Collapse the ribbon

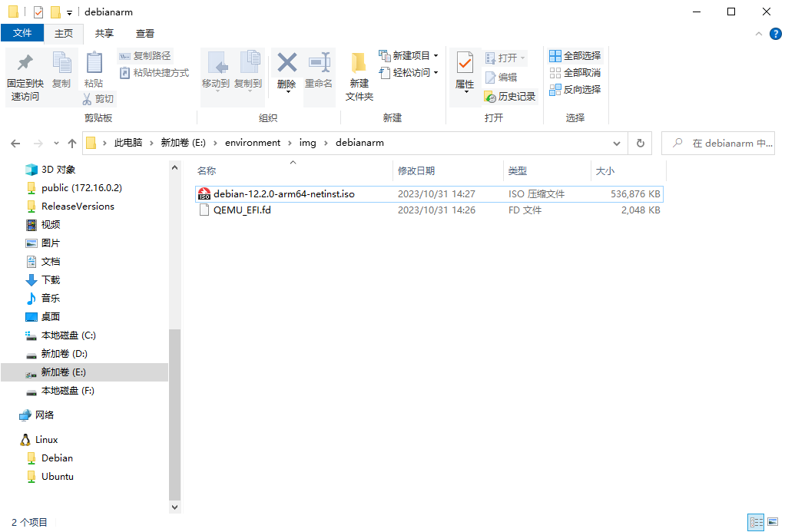click(x=759, y=34)
